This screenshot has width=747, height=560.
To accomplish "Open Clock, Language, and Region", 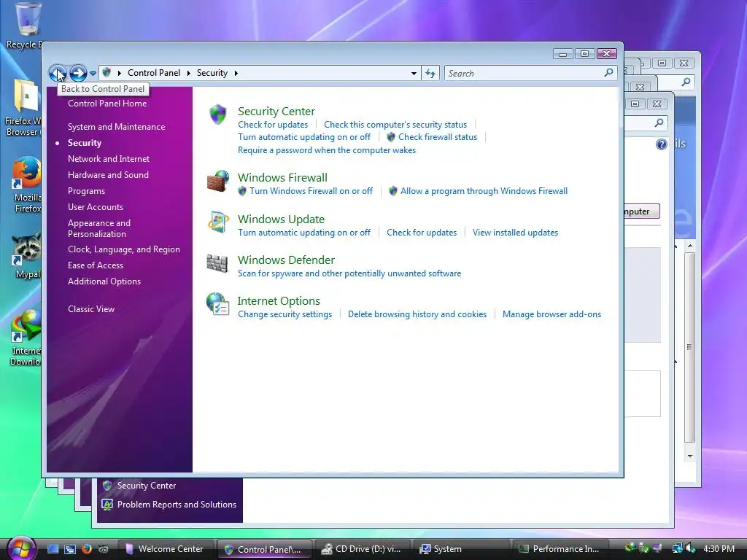I will (x=124, y=249).
